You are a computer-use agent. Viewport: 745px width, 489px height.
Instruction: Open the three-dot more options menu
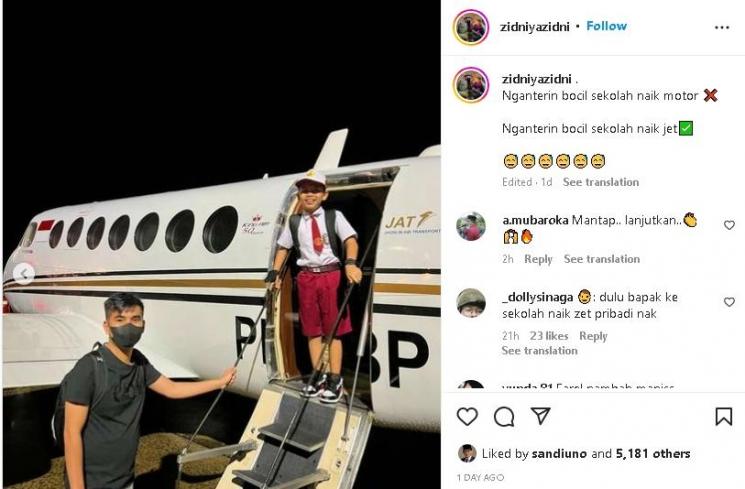(x=722, y=27)
